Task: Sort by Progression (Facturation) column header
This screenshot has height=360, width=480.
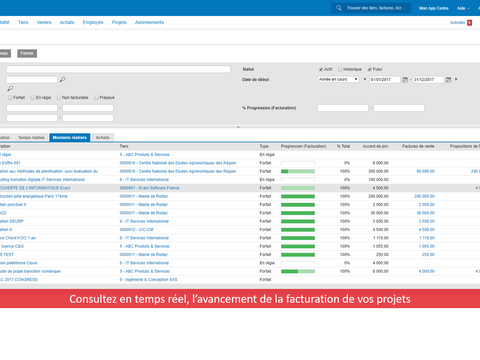Action: tap(303, 146)
